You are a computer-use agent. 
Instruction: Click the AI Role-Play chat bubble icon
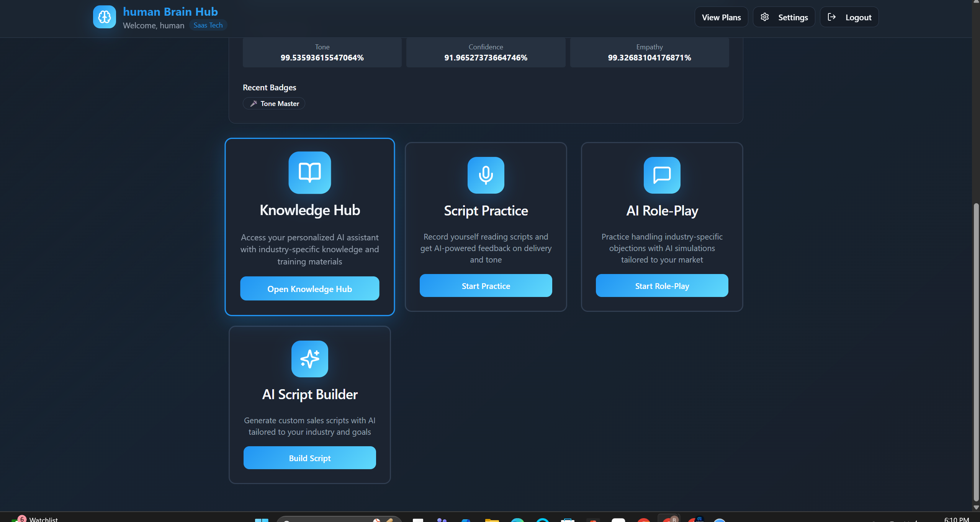[x=662, y=175]
